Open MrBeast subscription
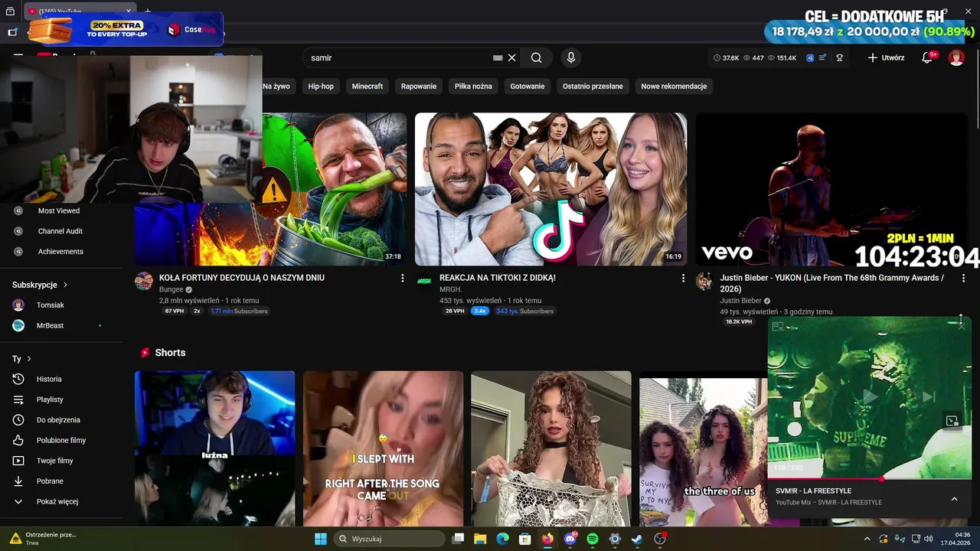 [x=50, y=325]
